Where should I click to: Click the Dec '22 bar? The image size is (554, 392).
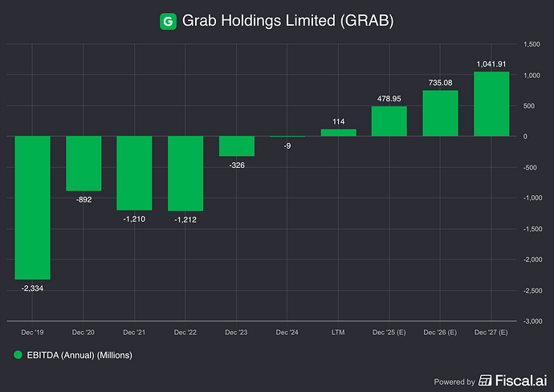coord(185,173)
